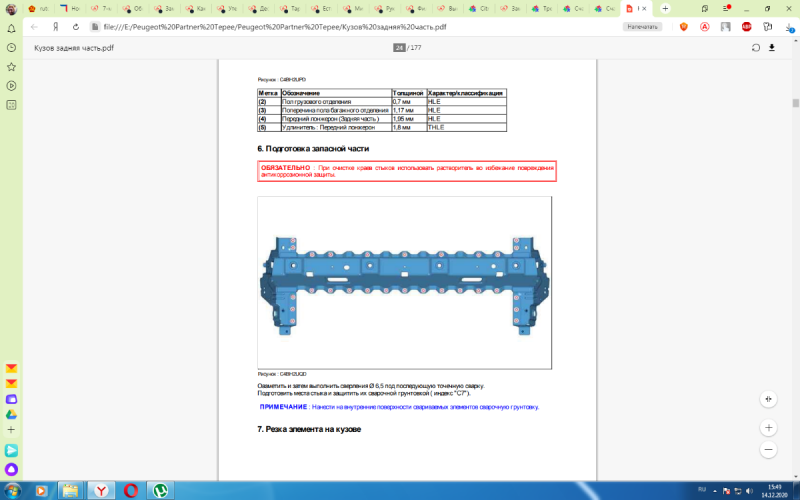
Task: Open the browser menu hamburger icon
Action: 725,8
